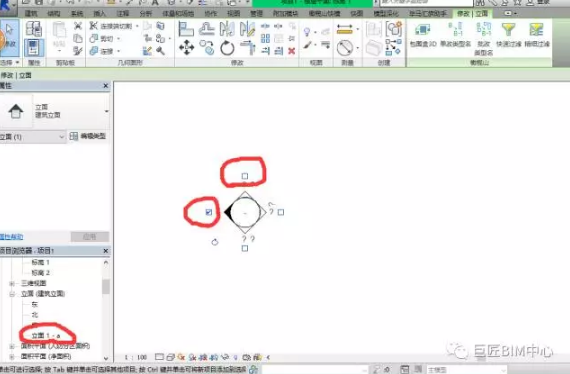
Task: Uncheck the left elevation marker checkbox
Action: pyautogui.click(x=209, y=212)
